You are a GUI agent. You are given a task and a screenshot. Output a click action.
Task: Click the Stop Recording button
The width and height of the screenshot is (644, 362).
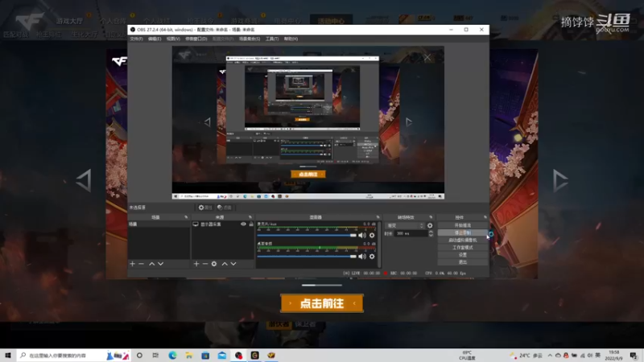pos(462,232)
